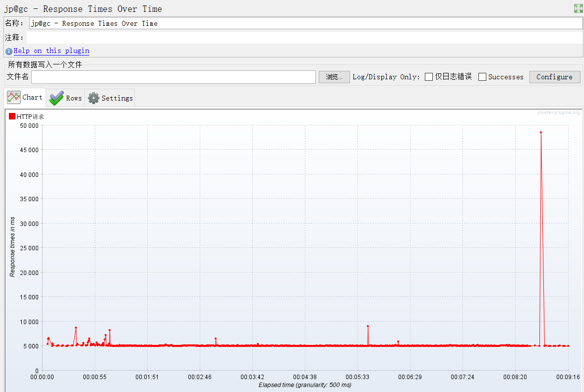Click into the 名称 name field
The image size is (584, 392).
(x=306, y=23)
